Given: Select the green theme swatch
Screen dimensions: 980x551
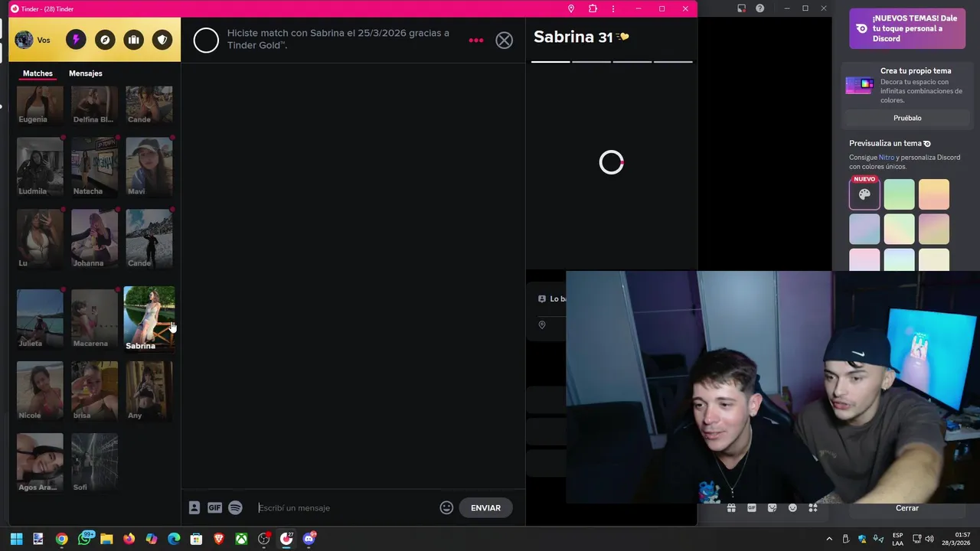Looking at the screenshot, I should pyautogui.click(x=899, y=194).
